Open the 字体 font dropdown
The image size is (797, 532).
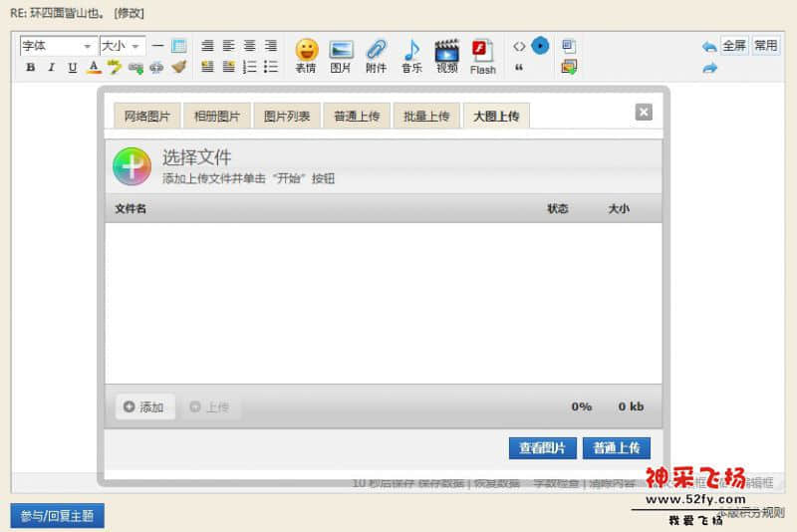59,46
